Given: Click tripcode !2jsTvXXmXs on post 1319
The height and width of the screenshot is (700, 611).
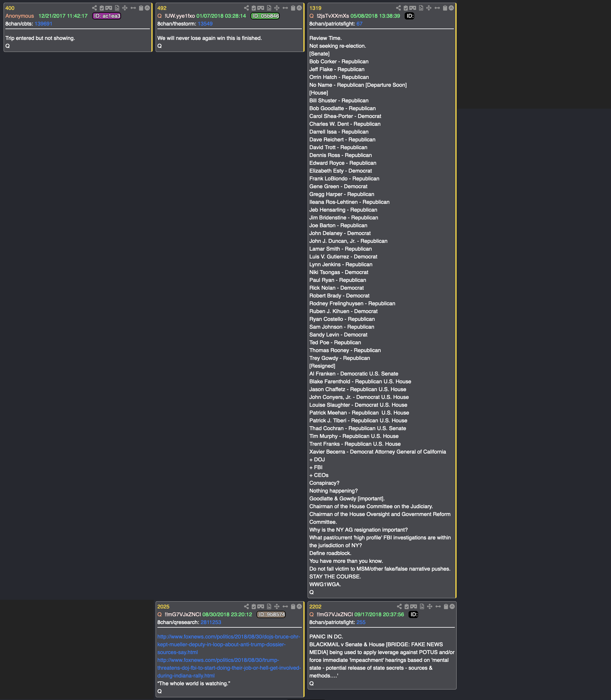Looking at the screenshot, I should point(333,16).
